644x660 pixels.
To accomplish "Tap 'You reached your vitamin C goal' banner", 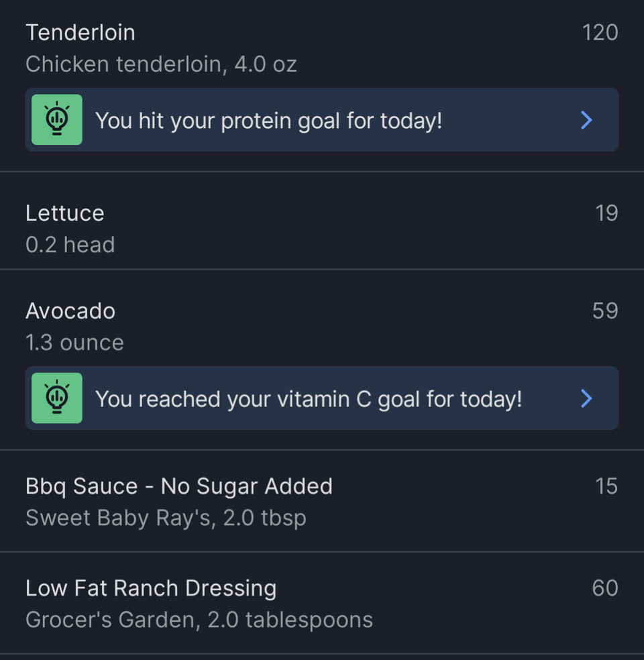I will tap(322, 398).
